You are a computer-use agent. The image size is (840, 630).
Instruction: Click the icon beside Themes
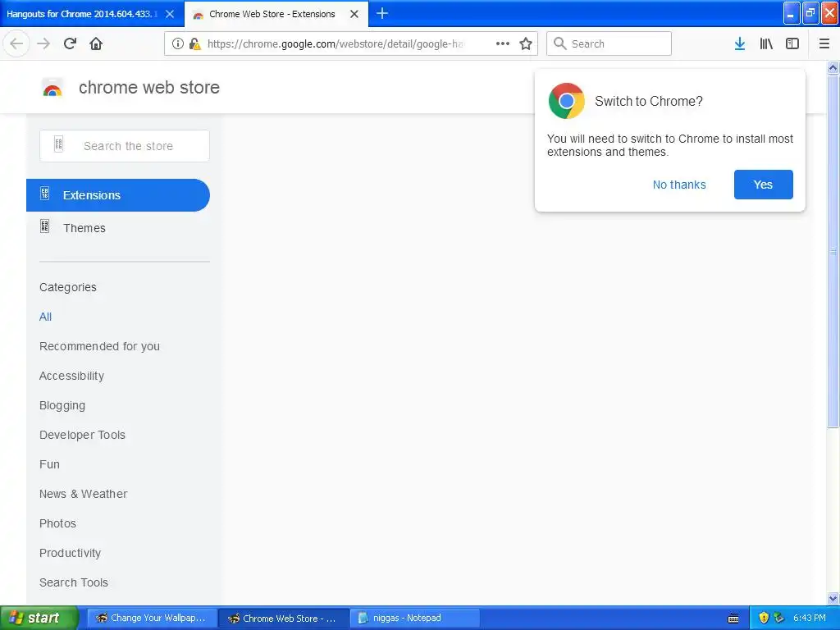[45, 226]
